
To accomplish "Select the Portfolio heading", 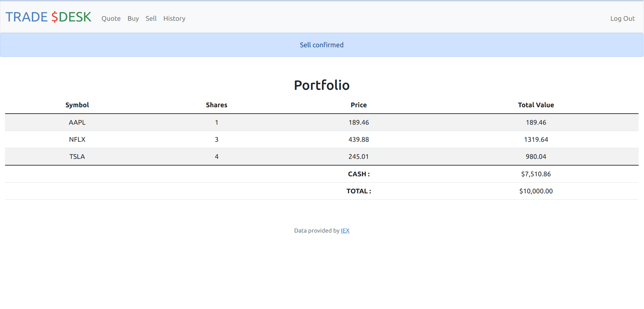I will pyautogui.click(x=322, y=85).
